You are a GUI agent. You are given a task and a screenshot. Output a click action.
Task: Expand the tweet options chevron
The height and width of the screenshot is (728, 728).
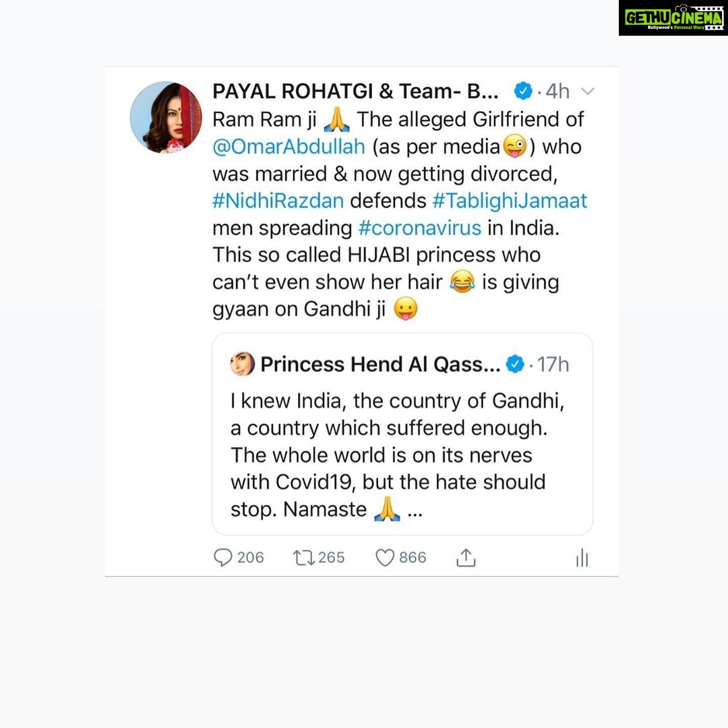click(588, 92)
